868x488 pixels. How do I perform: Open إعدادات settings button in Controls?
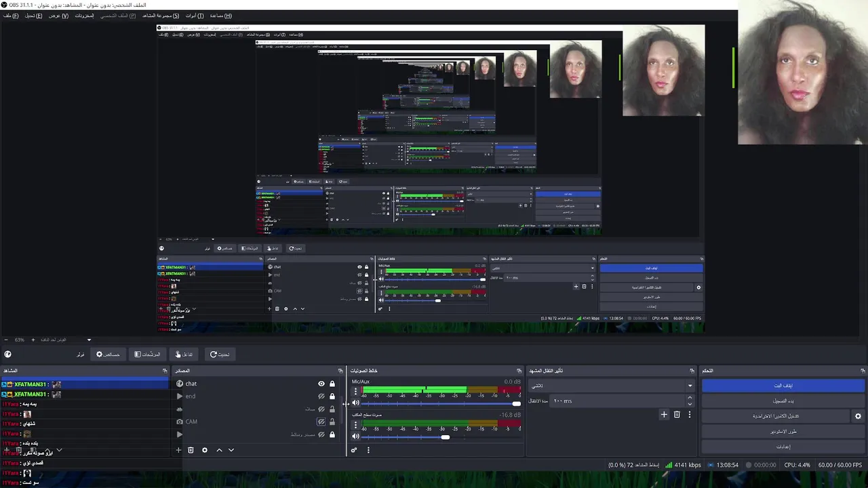point(783,447)
